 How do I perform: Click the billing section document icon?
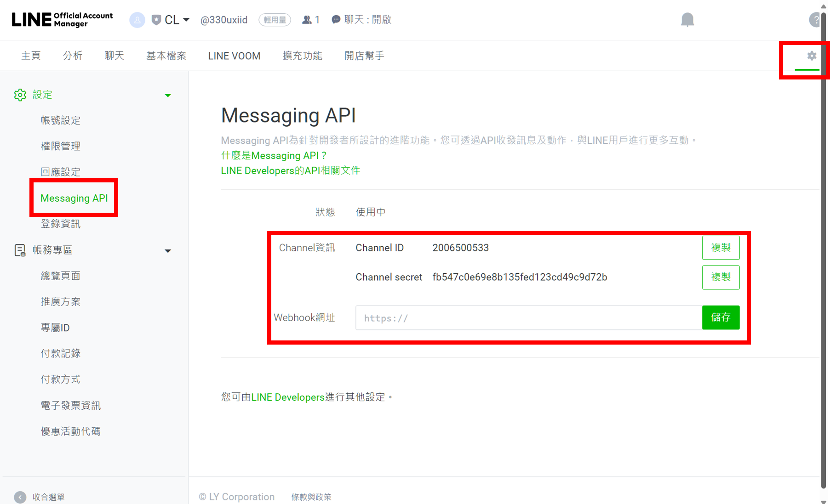pyautogui.click(x=20, y=250)
